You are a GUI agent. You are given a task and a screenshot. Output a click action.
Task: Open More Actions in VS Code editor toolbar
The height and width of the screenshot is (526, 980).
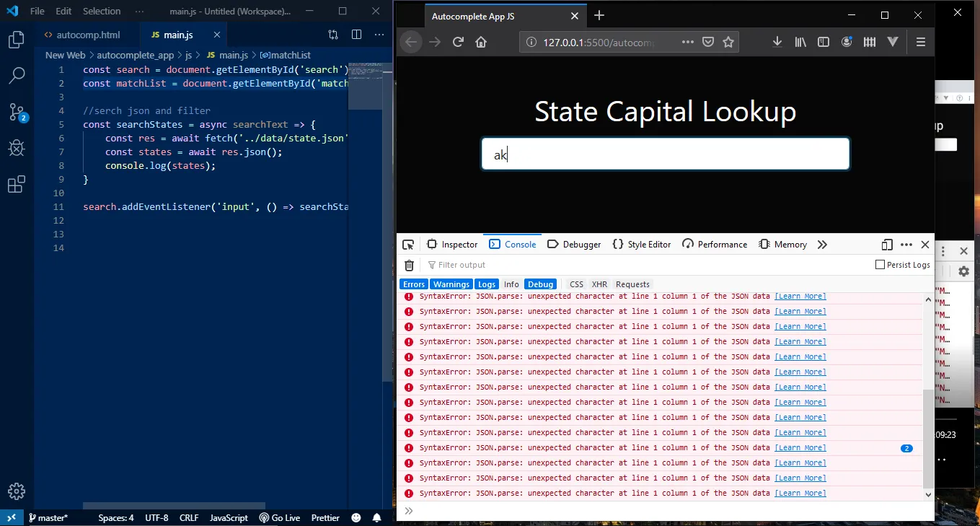[x=380, y=35]
